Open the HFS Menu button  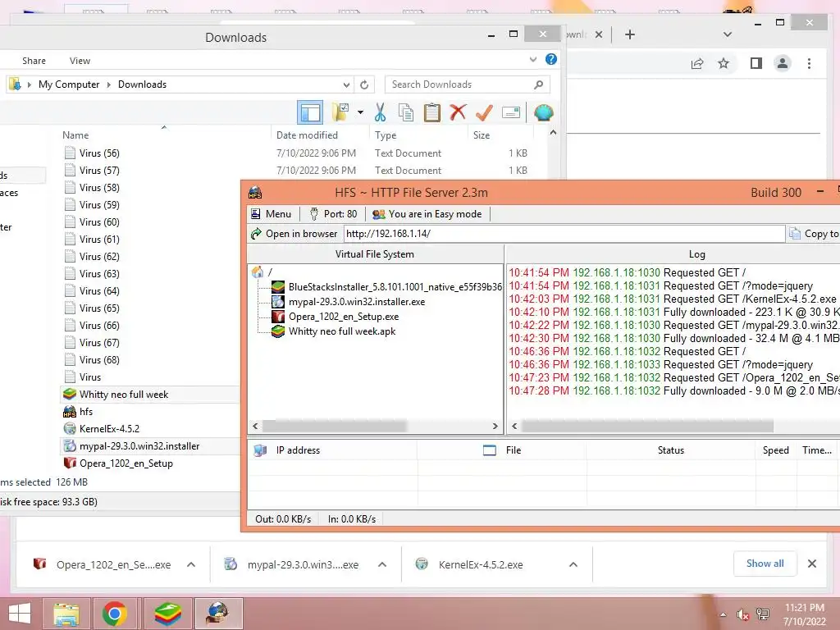pyautogui.click(x=271, y=214)
